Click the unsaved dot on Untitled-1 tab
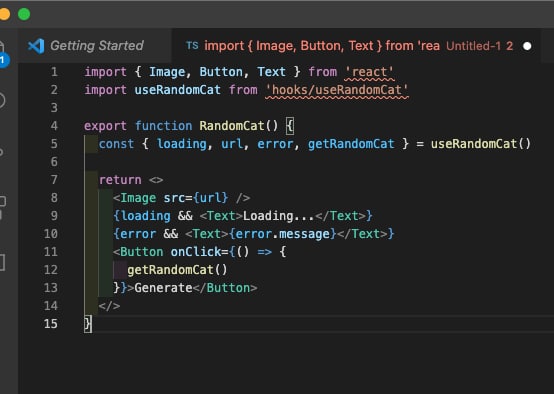Screen dimensions: 554x394 (x=527, y=46)
